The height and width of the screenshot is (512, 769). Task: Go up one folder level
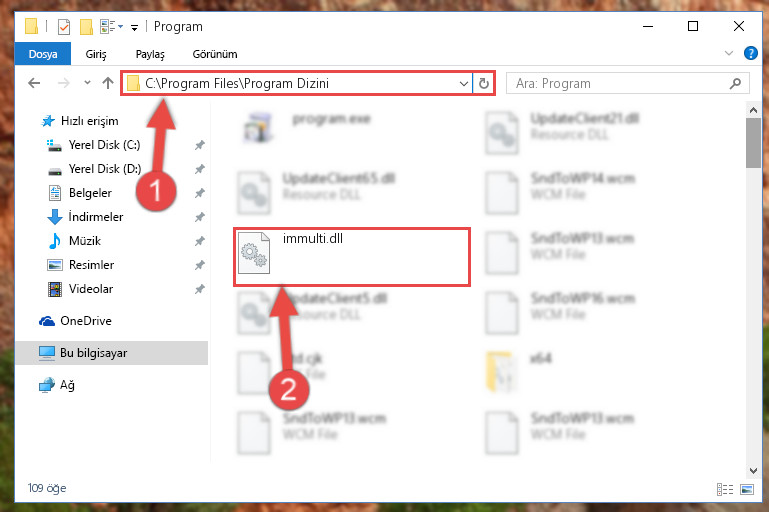coord(108,83)
